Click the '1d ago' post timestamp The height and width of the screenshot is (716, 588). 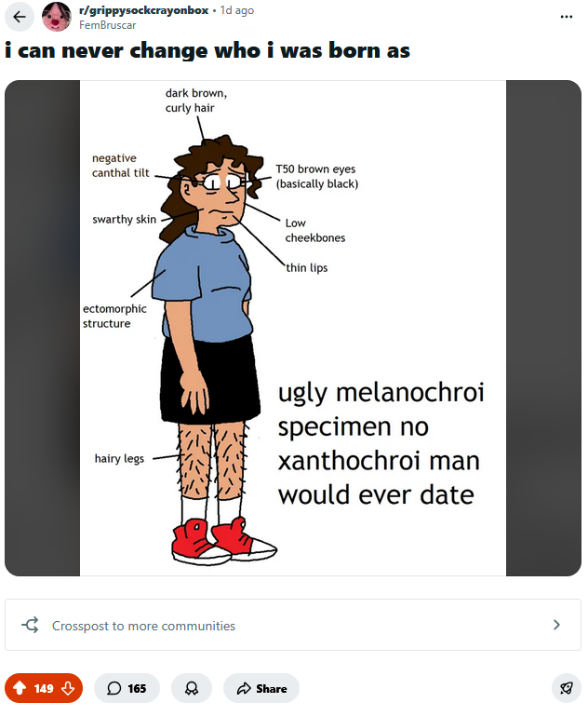point(236,10)
